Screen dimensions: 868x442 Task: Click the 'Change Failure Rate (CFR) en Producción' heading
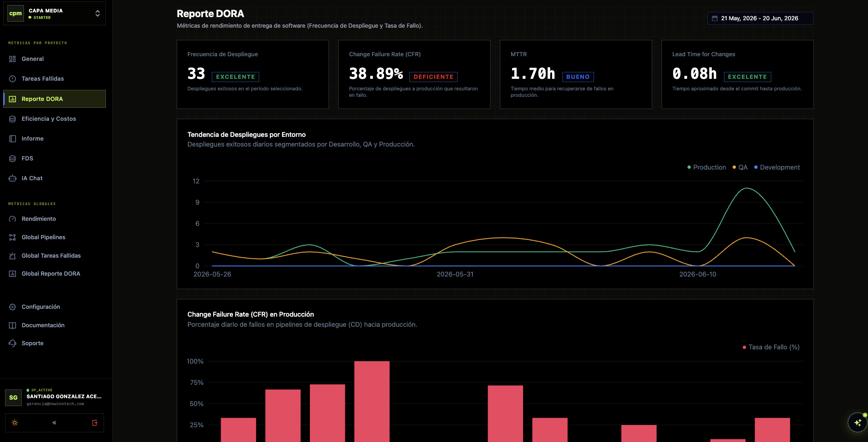250,314
